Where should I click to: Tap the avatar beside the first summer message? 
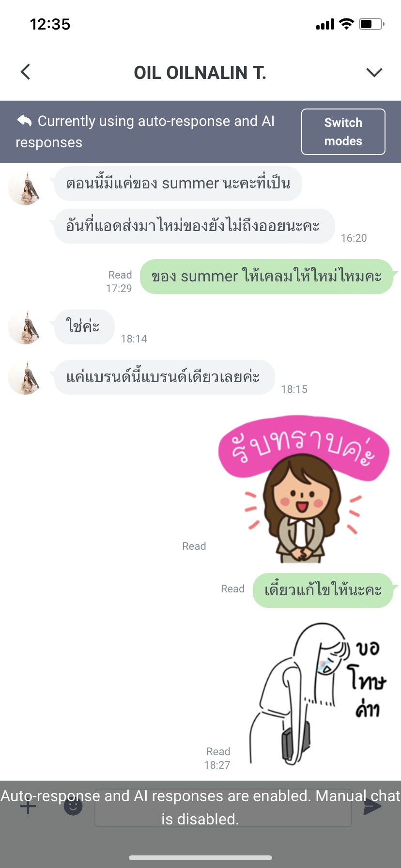(x=25, y=188)
